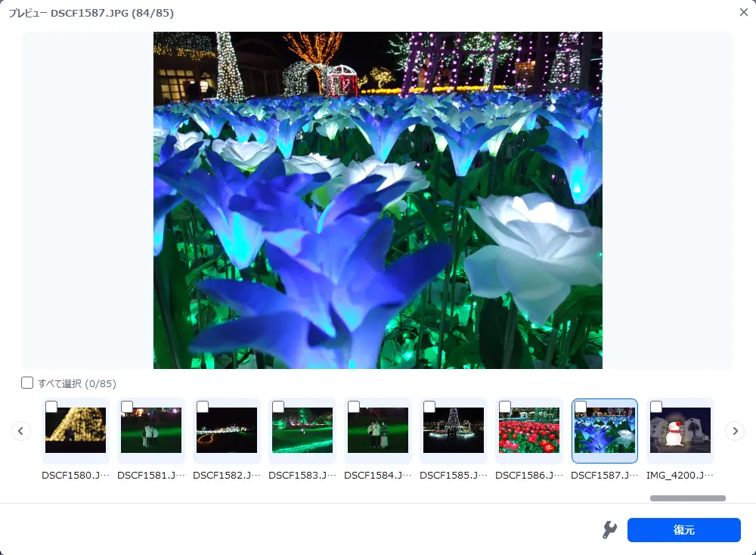
Task: Click the プレビュー DSCF1587.JPG (84/85) title
Action: coord(91,13)
